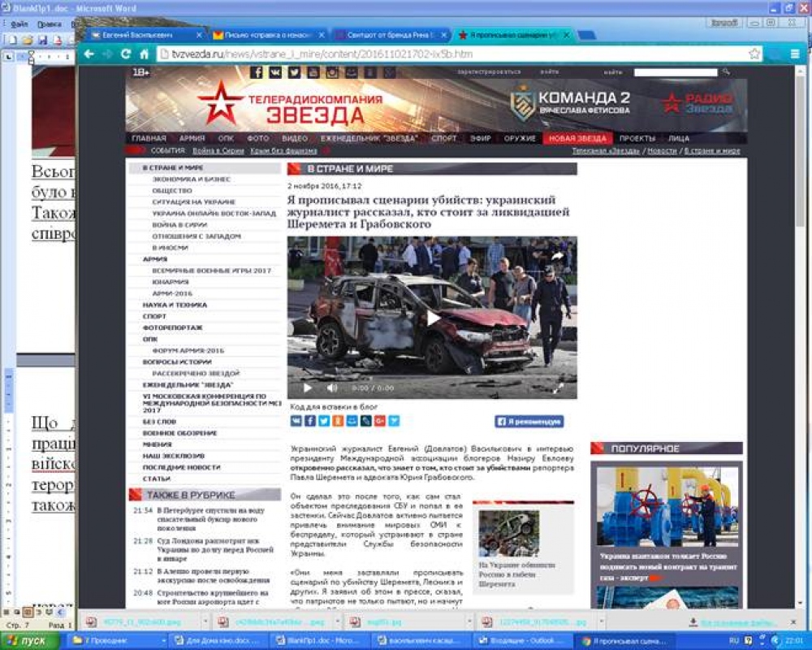This screenshot has height=650, width=812.
Task: Share article via Twitter icon below video
Action: point(324,421)
